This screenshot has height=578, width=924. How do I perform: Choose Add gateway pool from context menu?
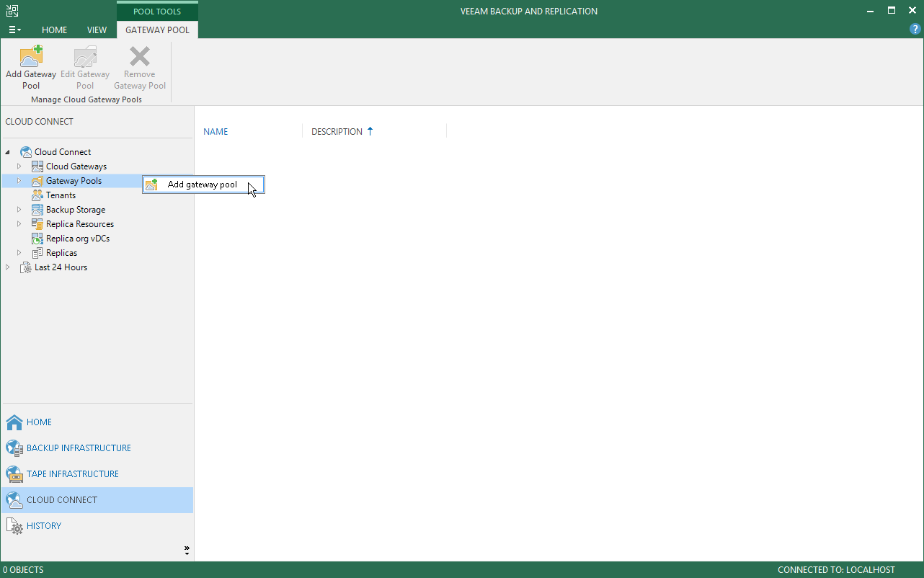203,185
